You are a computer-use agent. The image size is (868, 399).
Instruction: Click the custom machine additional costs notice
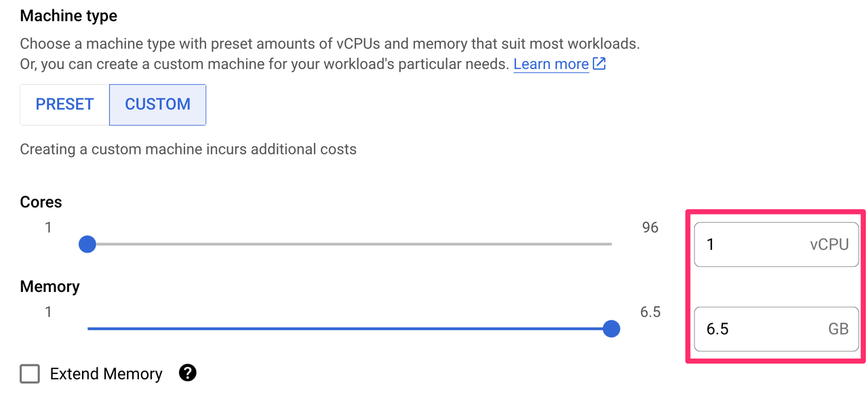[x=188, y=149]
